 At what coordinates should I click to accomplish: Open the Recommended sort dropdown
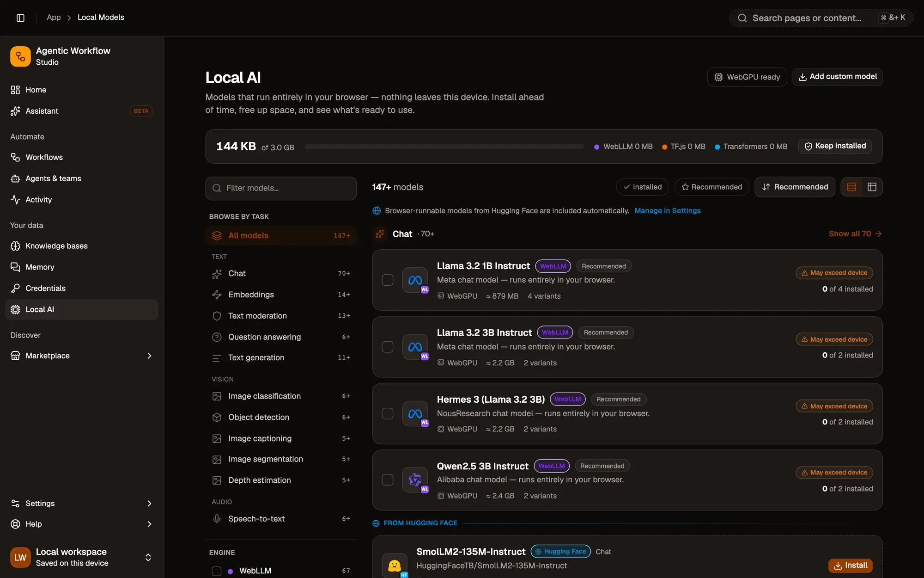(795, 187)
